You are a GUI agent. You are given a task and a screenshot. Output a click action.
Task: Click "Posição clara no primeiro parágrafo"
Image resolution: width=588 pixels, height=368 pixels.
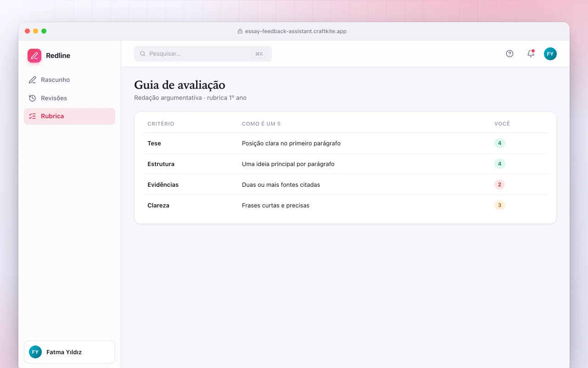tap(291, 144)
